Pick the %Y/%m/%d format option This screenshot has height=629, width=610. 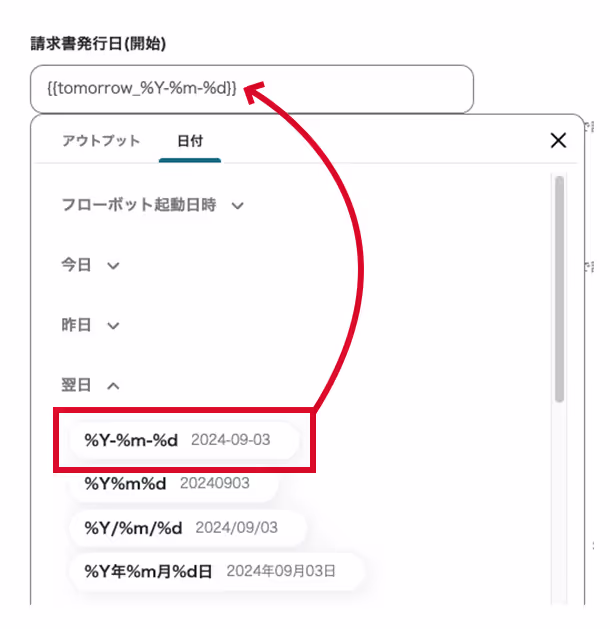pos(188,528)
